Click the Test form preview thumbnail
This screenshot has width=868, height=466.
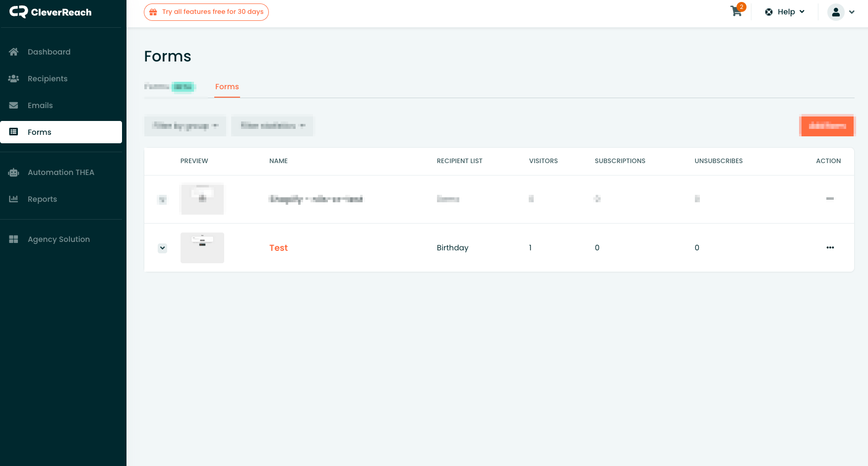pyautogui.click(x=202, y=248)
